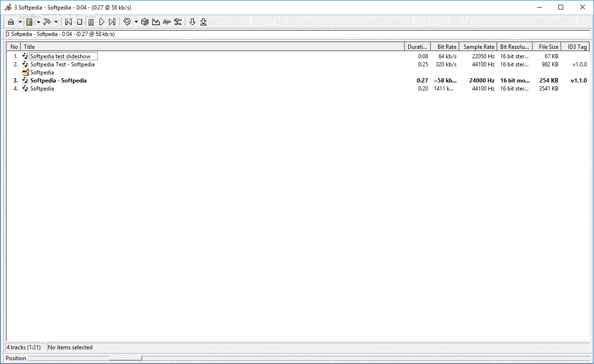Open the dropdown beside the playlist icon
594x364 pixels.
click(38, 22)
